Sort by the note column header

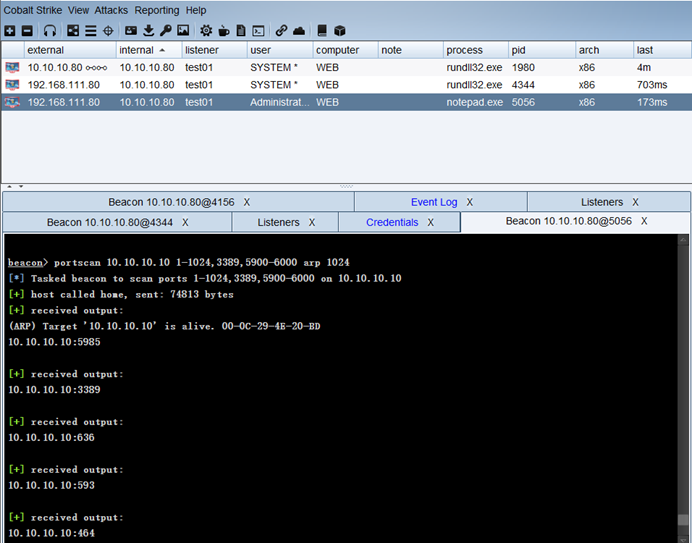[x=410, y=50]
